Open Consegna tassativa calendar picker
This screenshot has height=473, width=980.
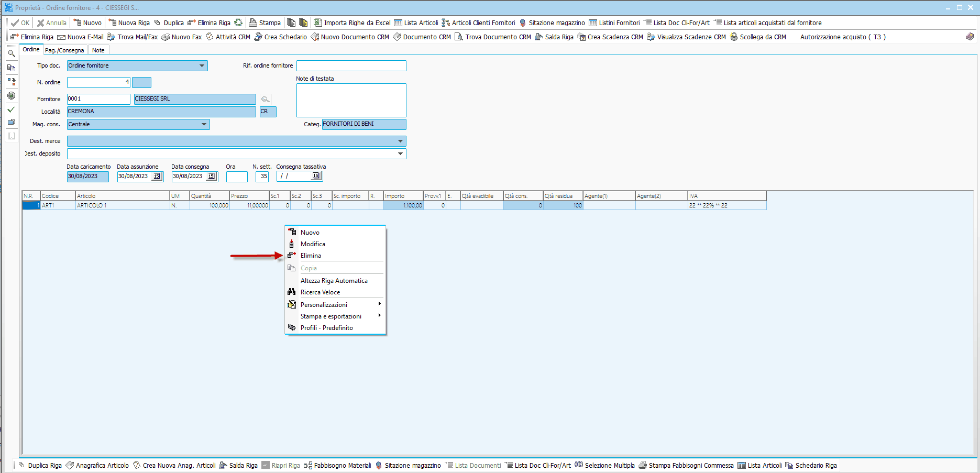[x=316, y=176]
